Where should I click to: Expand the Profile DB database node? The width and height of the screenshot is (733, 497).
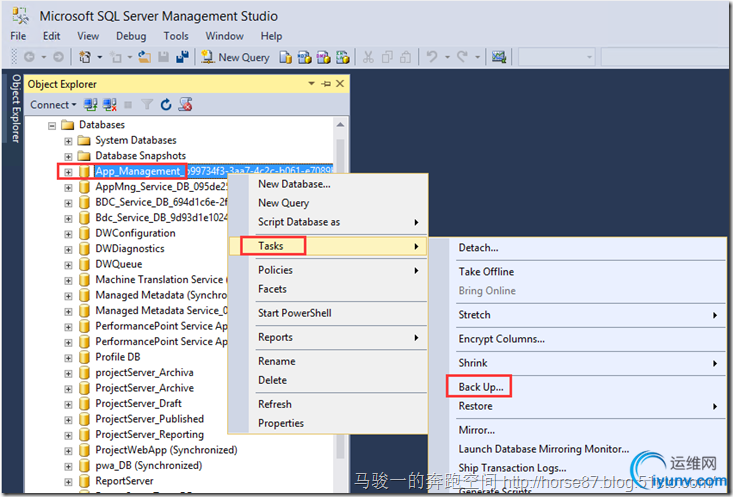pos(68,358)
